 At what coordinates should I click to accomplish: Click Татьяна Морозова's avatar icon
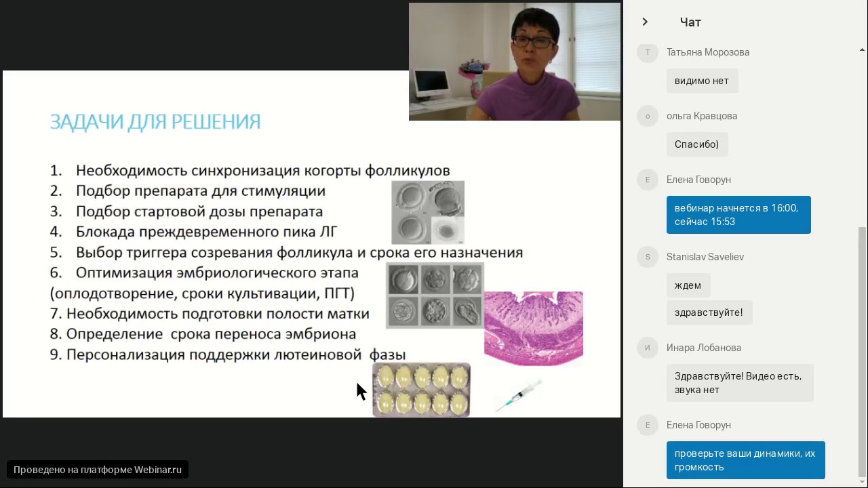(648, 52)
